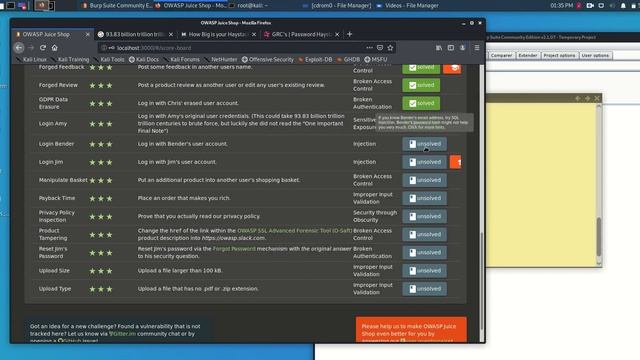Open MSFU bookmark
This screenshot has width=640, height=360.
tap(376, 60)
